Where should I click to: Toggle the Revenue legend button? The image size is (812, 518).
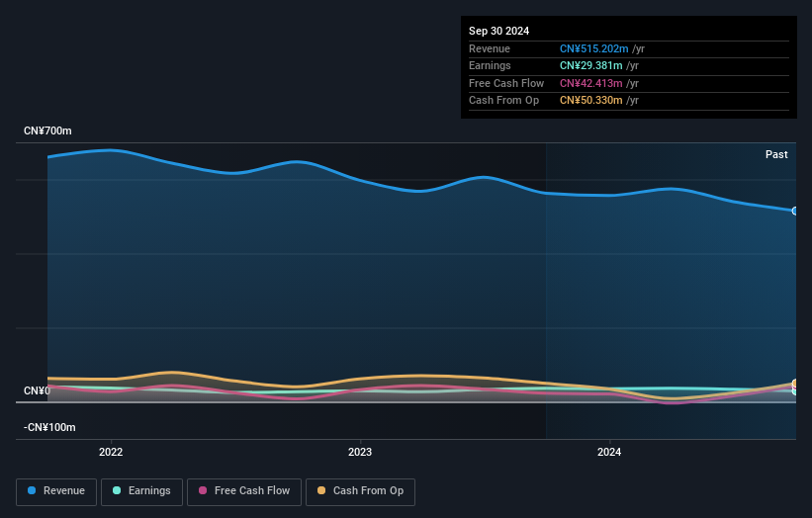pyautogui.click(x=56, y=491)
